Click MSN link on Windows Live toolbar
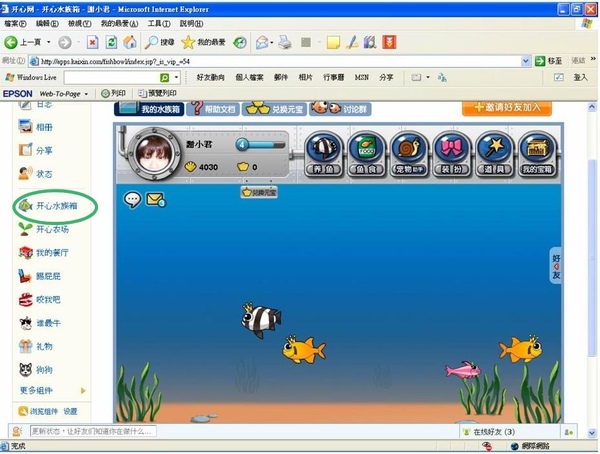The height and width of the screenshot is (454, 600). 361,77
